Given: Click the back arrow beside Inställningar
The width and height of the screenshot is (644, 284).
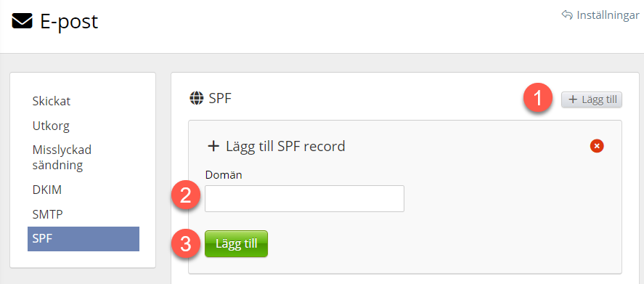Looking at the screenshot, I should tap(567, 15).
